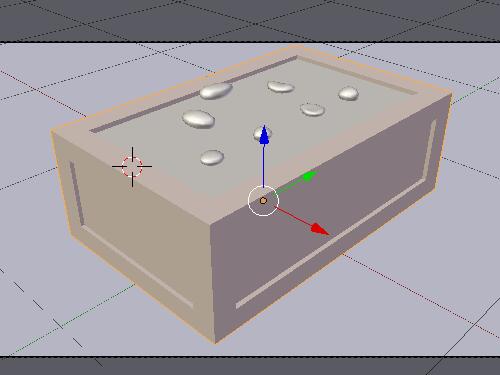Click the orange object origin dot
The image size is (500, 375).
coord(263,201)
